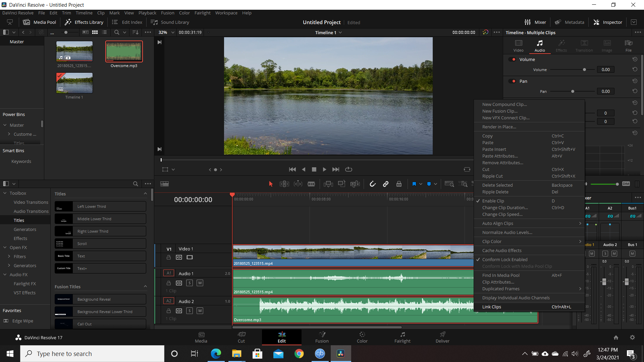The width and height of the screenshot is (644, 362).
Task: Jump to last frame in transport controls
Action: 336,170
